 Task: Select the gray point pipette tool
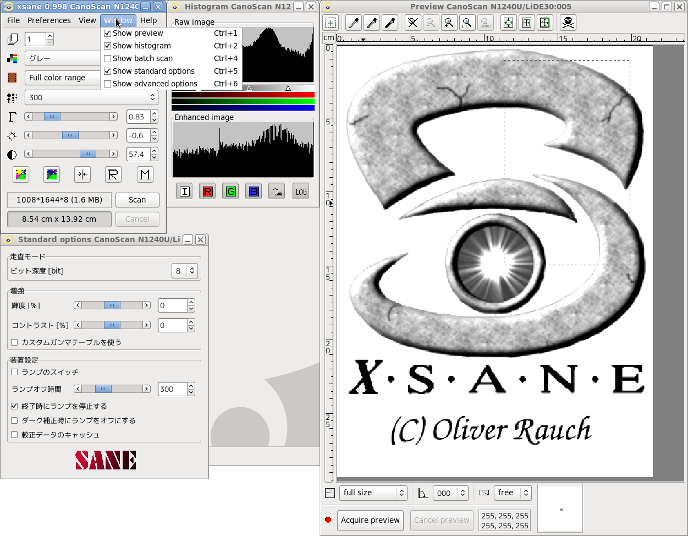pos(372,23)
